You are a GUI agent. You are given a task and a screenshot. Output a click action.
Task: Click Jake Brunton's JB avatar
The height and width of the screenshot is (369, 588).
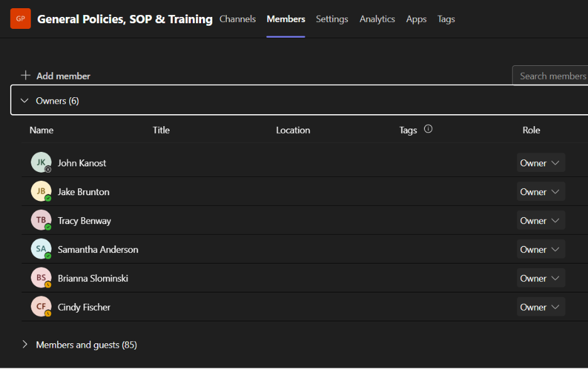point(41,191)
